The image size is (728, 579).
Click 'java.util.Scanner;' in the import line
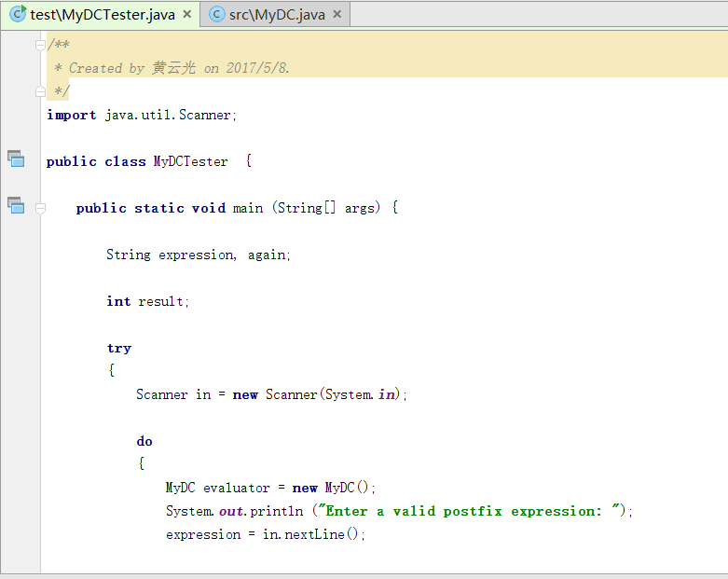pyautogui.click(x=171, y=116)
